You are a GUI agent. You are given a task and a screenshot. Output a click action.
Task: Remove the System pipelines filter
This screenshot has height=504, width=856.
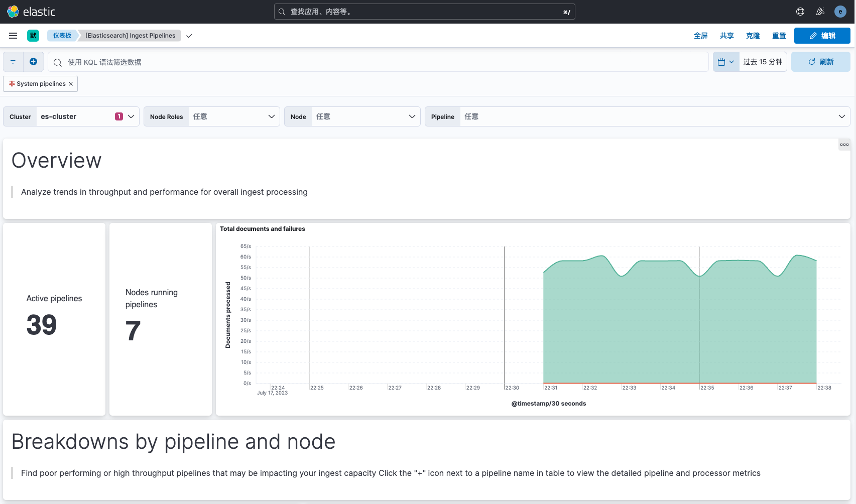pyautogui.click(x=71, y=84)
